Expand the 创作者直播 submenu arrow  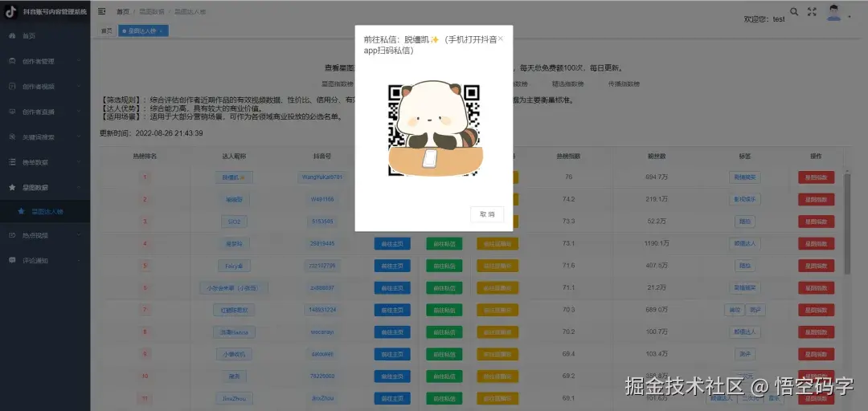point(79,112)
